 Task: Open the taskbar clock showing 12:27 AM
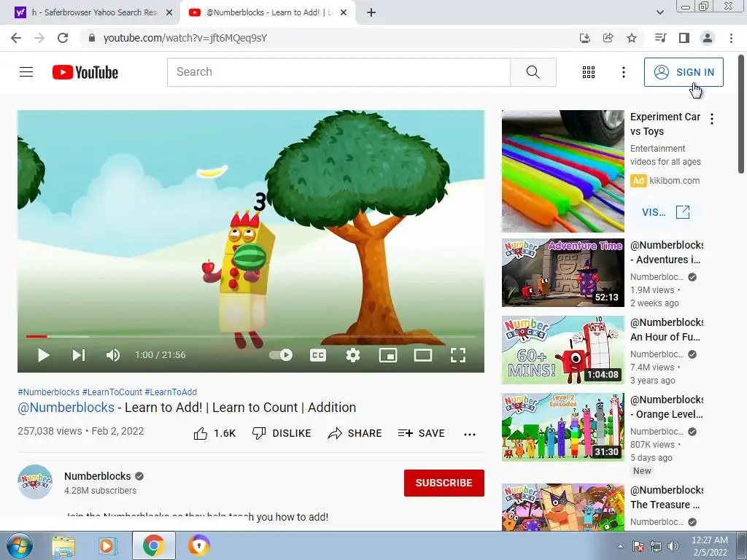710,546
